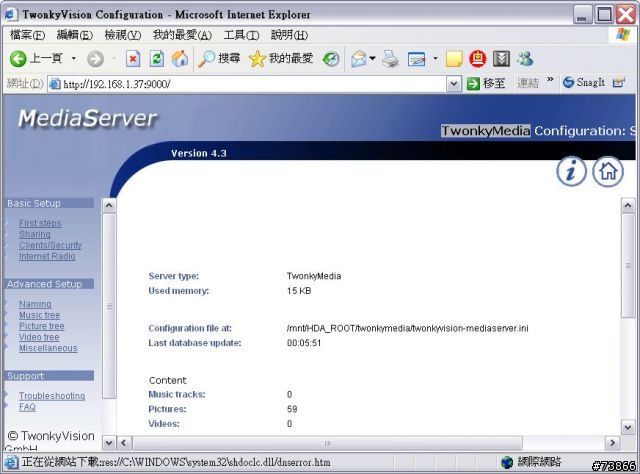Open the Clients/Security link

[x=50, y=245]
